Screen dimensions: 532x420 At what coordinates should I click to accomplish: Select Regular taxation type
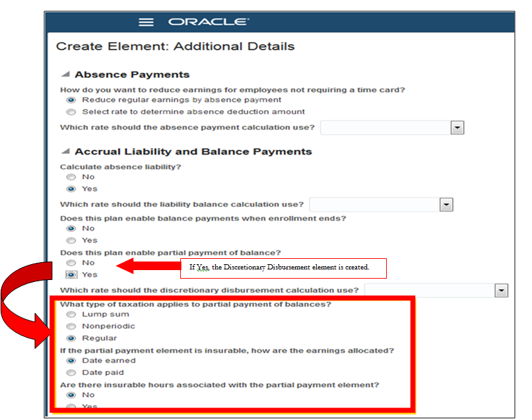71,338
